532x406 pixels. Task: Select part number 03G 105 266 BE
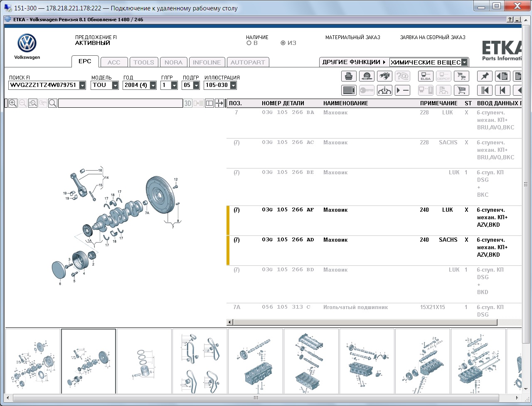(x=288, y=173)
